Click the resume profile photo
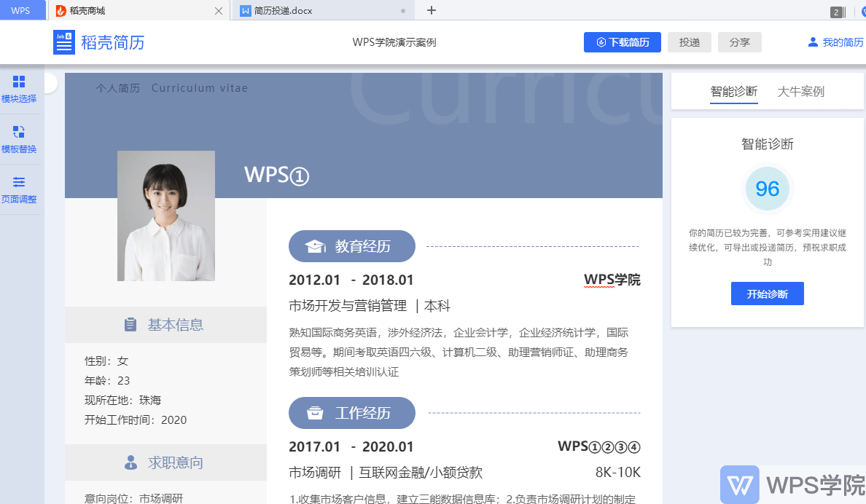The height and width of the screenshot is (504, 866). 166,216
